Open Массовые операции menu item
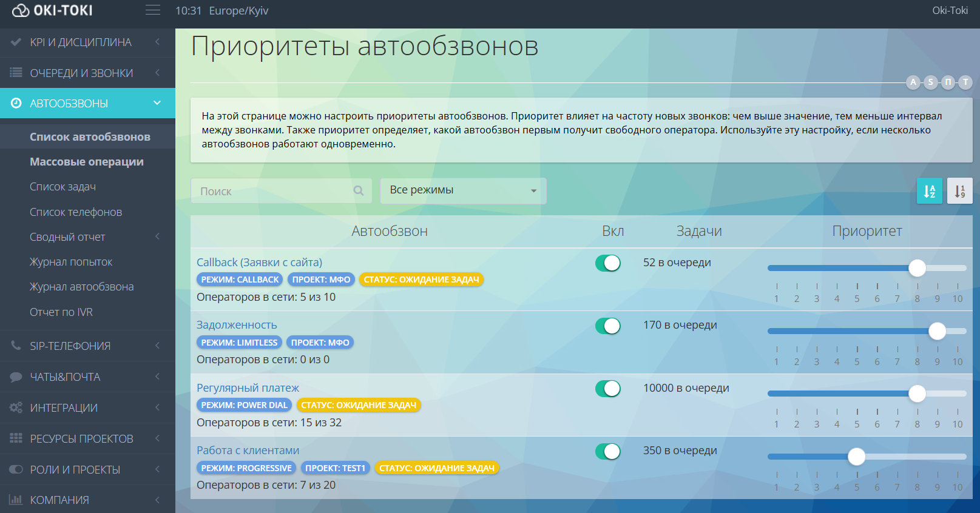The width and height of the screenshot is (980, 513). [x=87, y=161]
